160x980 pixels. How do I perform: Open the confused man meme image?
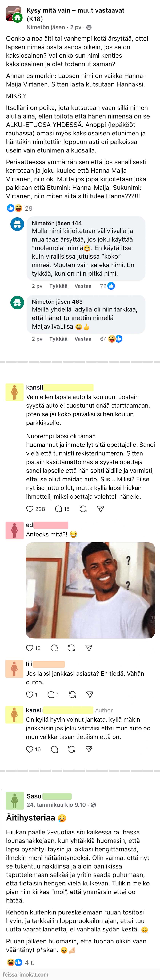click(x=90, y=590)
